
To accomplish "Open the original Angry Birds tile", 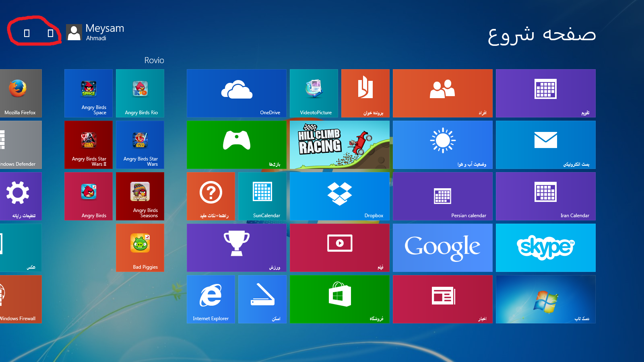I will [x=89, y=196].
